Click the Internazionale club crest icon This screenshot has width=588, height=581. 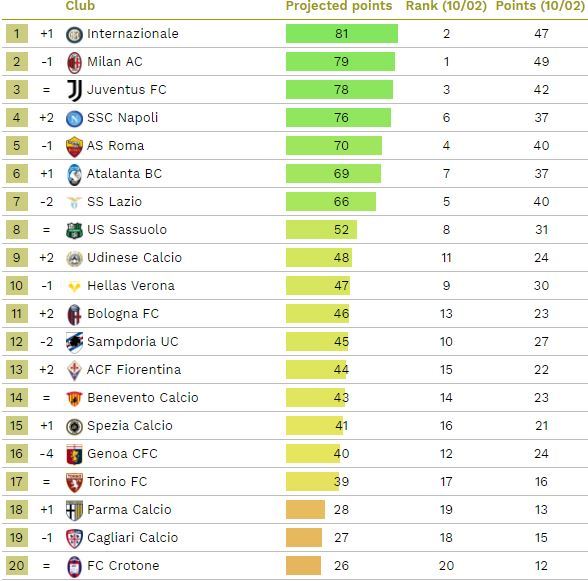coord(74,35)
